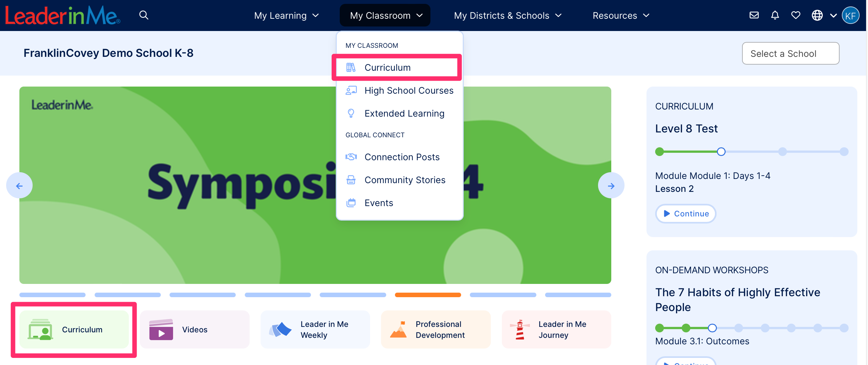Open the Professional Development tile
The image size is (868, 365).
coord(436,329)
